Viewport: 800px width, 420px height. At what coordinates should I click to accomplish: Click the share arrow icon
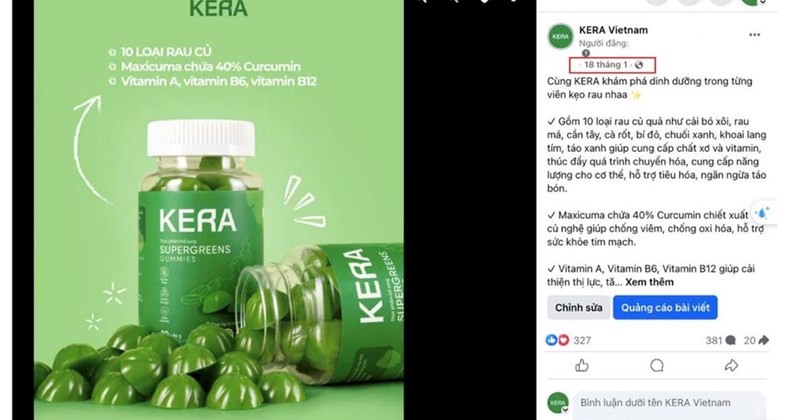731,365
